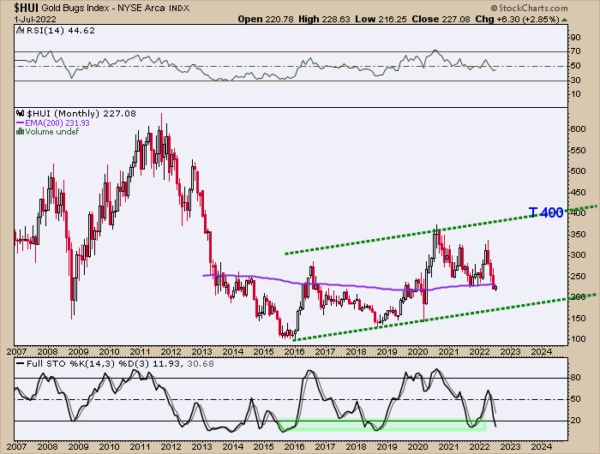Click the stochastic 80 level on right axis
The image size is (600, 454).
577,379
